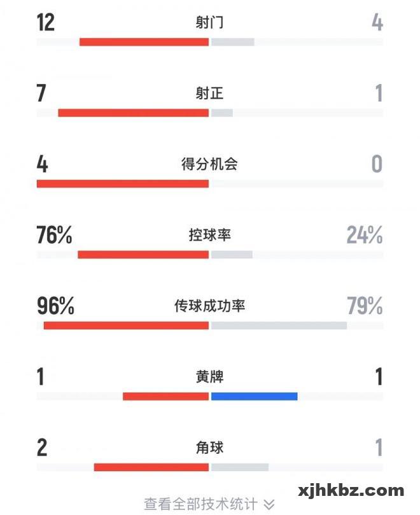420x515 pixels.
Task: Click the blue 黄牌 bar on right
Action: 254,396
